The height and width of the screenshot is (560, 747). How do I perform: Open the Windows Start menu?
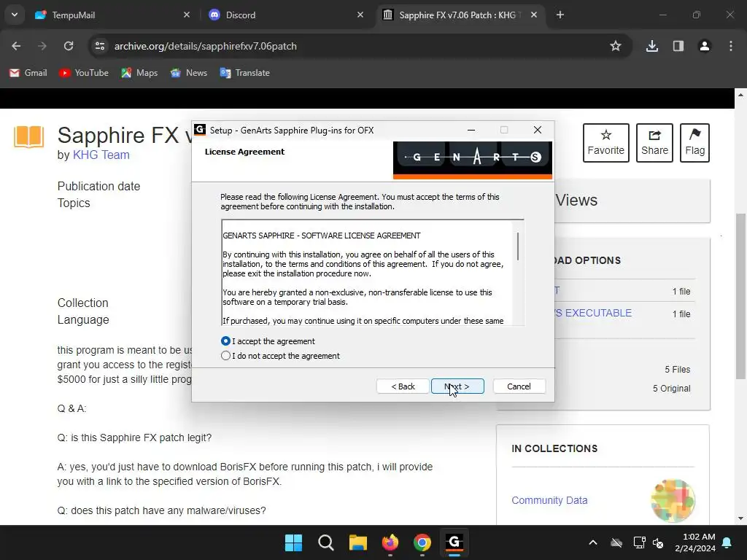[x=293, y=542]
